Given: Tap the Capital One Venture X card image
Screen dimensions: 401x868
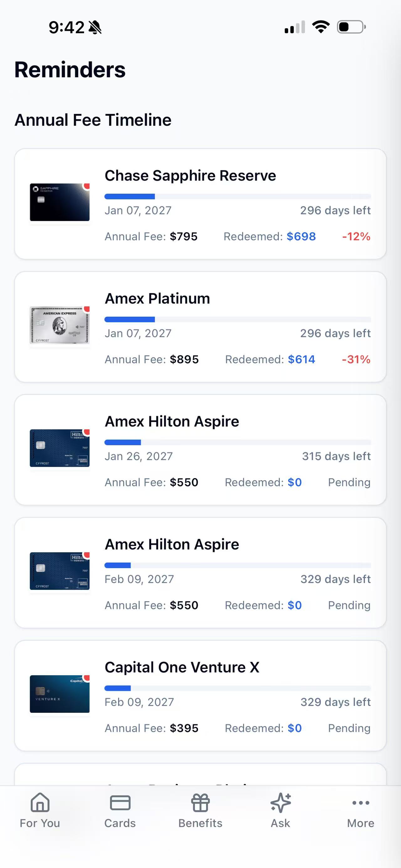Looking at the screenshot, I should click(60, 694).
